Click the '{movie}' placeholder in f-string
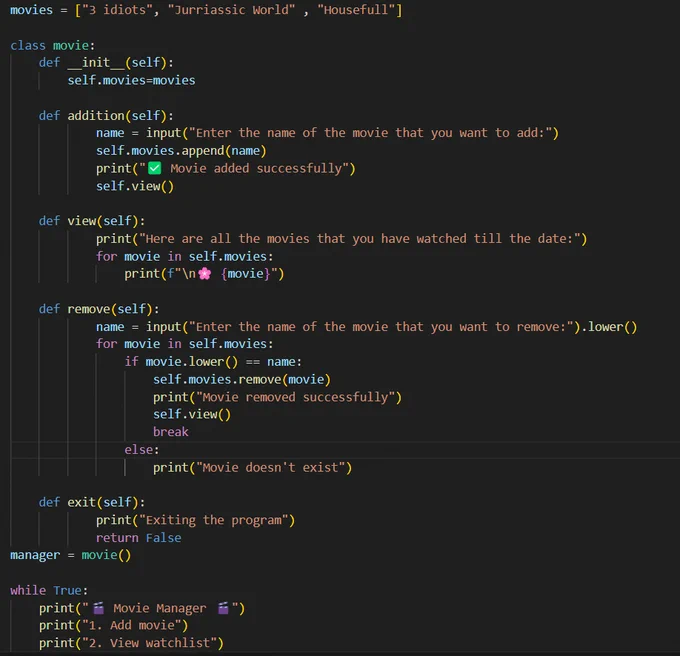 [245, 274]
